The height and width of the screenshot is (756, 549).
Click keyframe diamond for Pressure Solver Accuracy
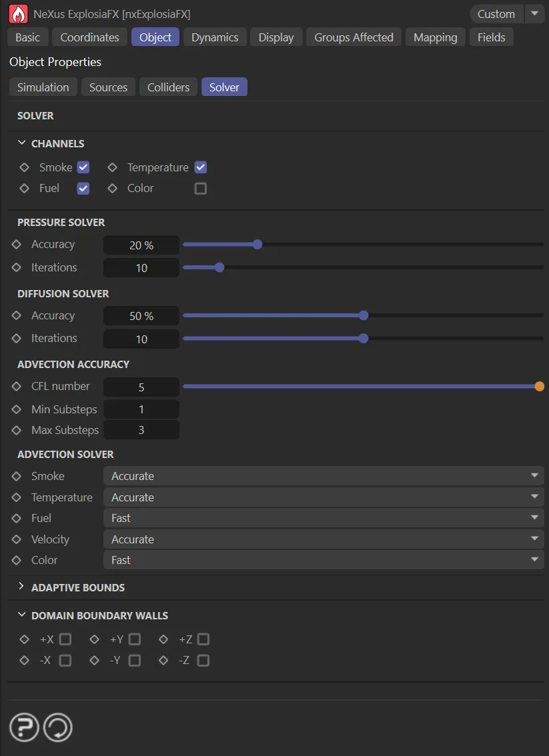17,245
